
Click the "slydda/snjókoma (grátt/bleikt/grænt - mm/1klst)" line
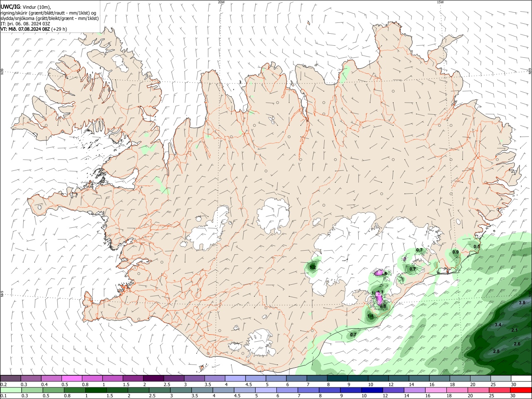coord(49,18)
